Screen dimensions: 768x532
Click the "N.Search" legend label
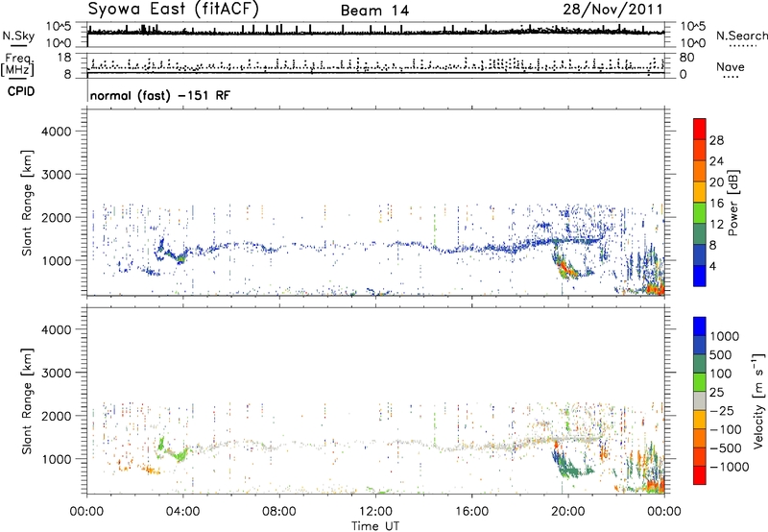click(x=741, y=36)
